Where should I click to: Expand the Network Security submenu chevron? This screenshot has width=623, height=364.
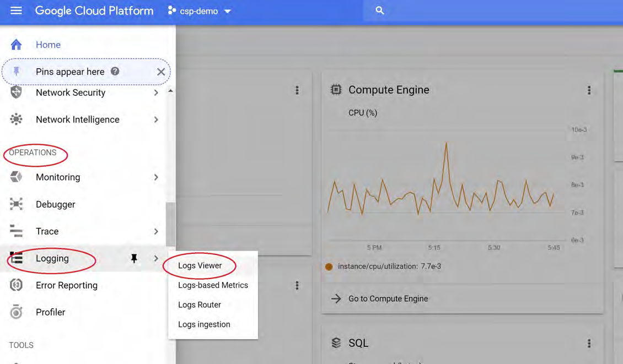tap(156, 93)
